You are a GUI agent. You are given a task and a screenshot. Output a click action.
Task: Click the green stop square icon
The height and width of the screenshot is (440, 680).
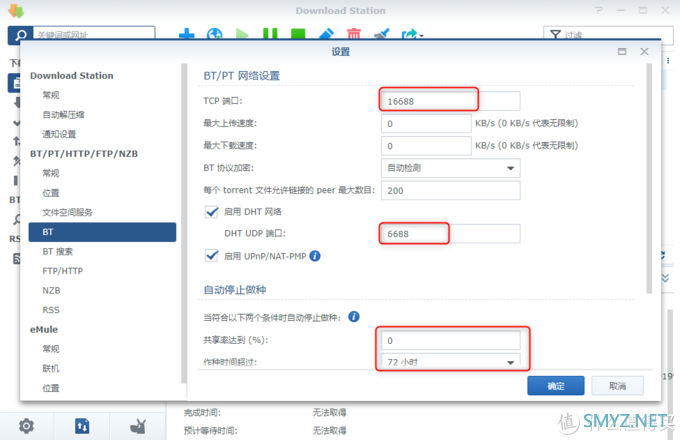[x=298, y=34]
